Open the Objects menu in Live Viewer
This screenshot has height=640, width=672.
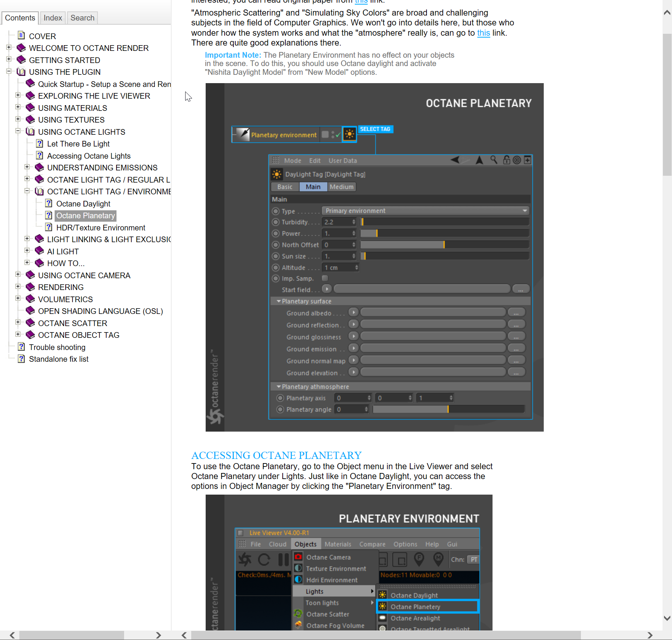tap(305, 544)
